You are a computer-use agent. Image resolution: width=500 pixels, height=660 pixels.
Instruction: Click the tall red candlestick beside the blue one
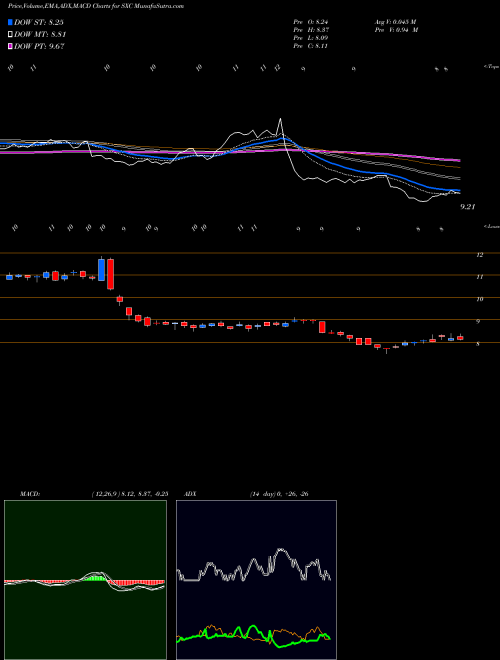tap(111, 274)
